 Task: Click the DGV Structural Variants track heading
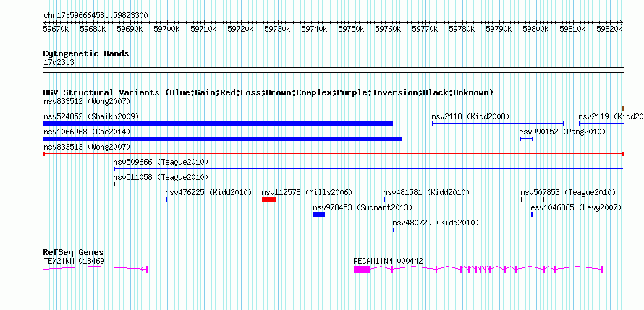(268, 92)
